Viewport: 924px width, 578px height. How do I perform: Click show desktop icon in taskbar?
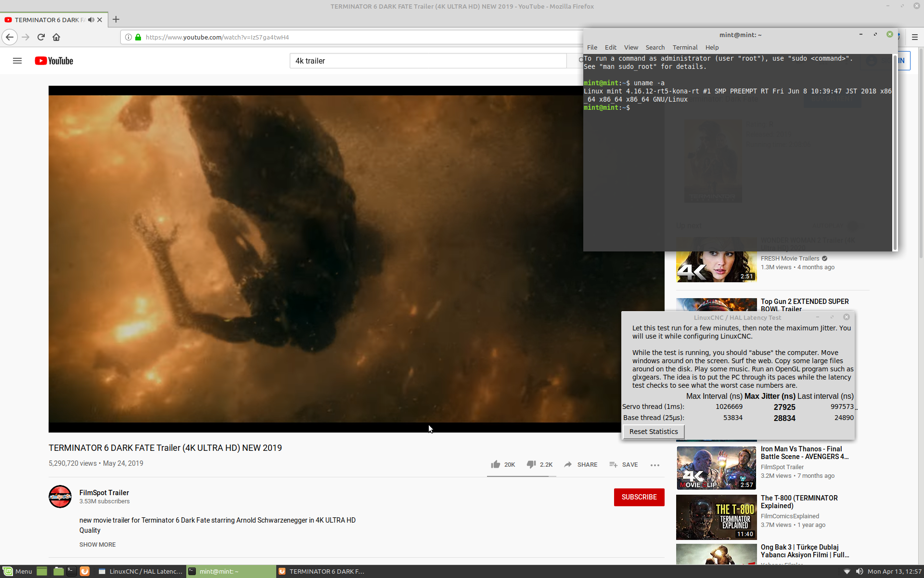(42, 571)
